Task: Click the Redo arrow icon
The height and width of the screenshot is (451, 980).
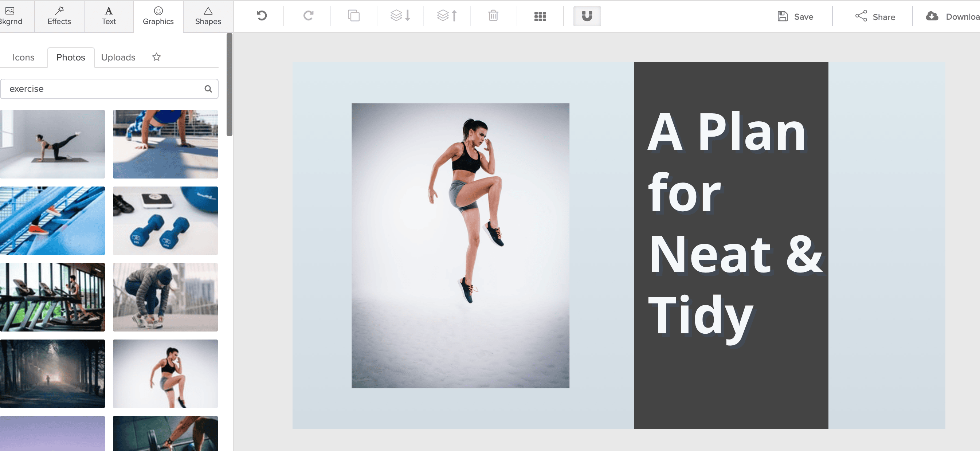Action: pos(308,16)
